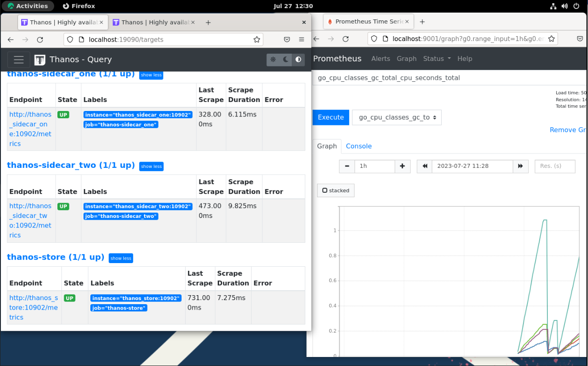Expand the Status dropdown in Prometheus navbar
Image resolution: width=588 pixels, height=366 pixels.
437,59
